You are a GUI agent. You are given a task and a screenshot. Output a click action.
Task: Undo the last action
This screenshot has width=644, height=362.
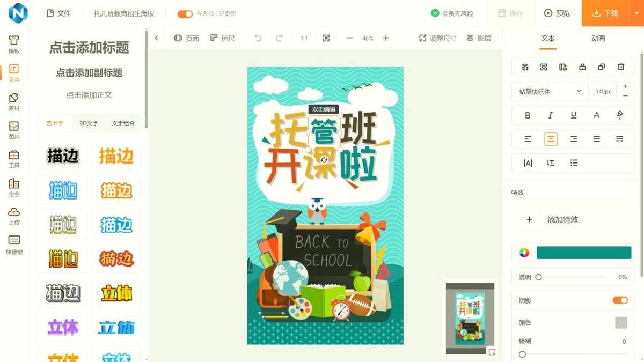pyautogui.click(x=258, y=38)
